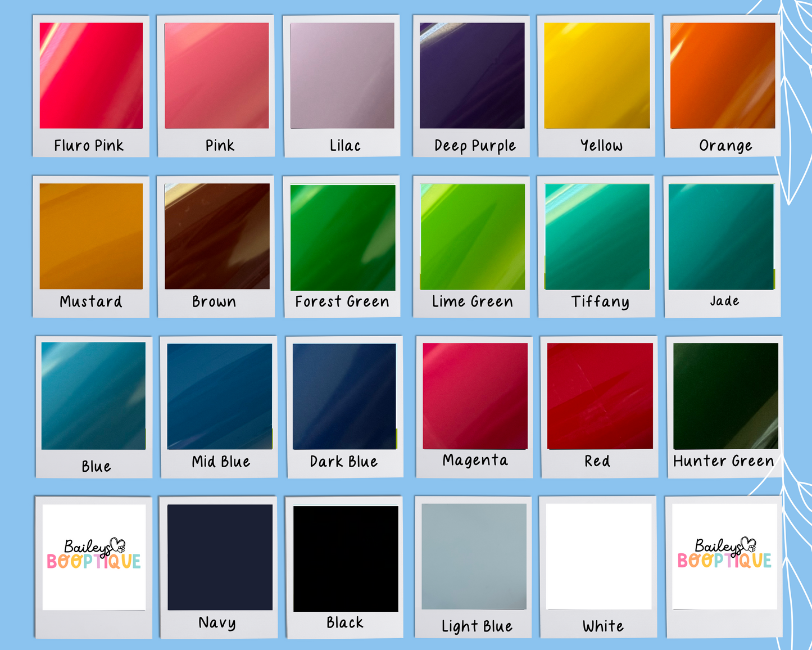Image resolution: width=812 pixels, height=650 pixels.
Task: Select the Jade color swatch
Action: click(722, 237)
